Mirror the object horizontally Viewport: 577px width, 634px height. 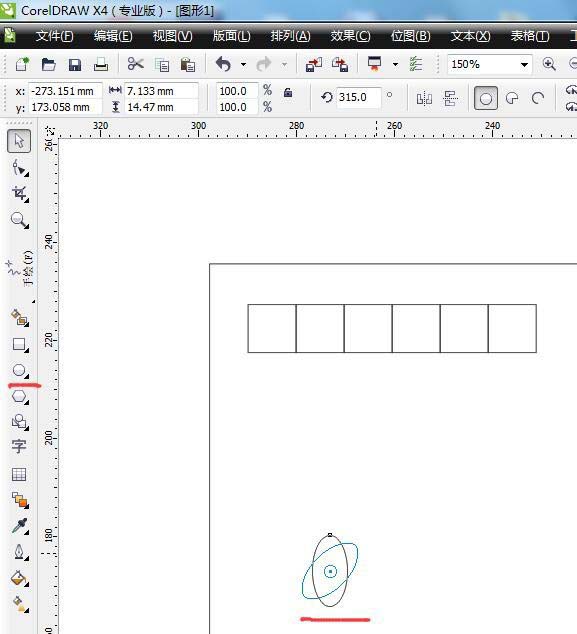[424, 98]
